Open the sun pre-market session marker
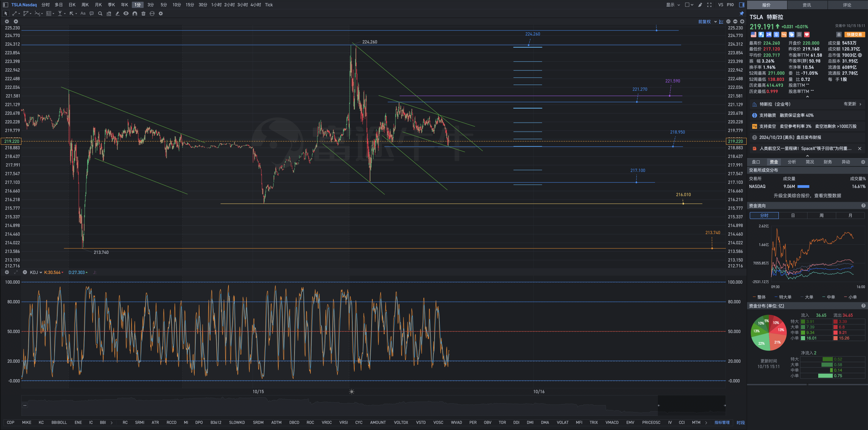This screenshot has height=430, width=868. [352, 392]
